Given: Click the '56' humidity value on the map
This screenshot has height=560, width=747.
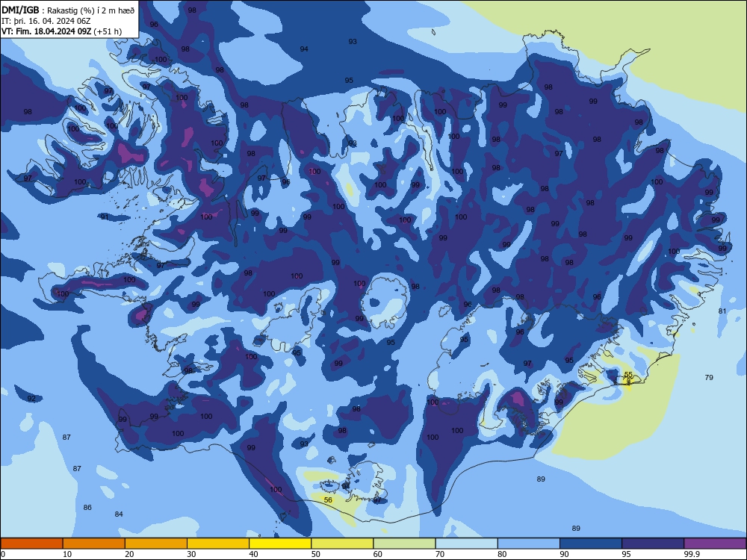Looking at the screenshot, I should [328, 500].
